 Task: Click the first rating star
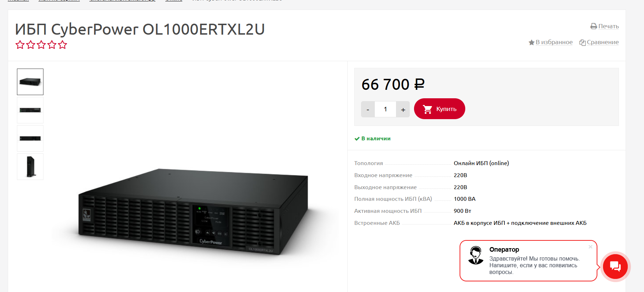coord(20,45)
